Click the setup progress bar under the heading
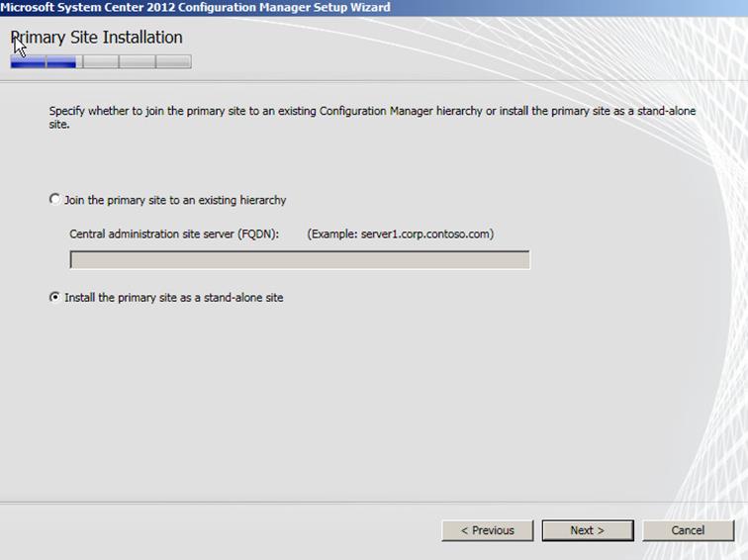This screenshot has height=560, width=748. click(101, 61)
